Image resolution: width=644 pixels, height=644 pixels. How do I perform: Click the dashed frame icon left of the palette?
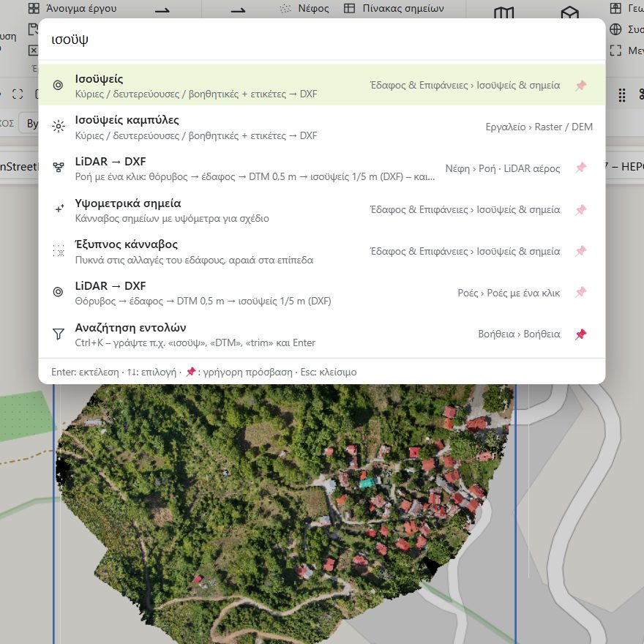pyautogui.click(x=18, y=94)
